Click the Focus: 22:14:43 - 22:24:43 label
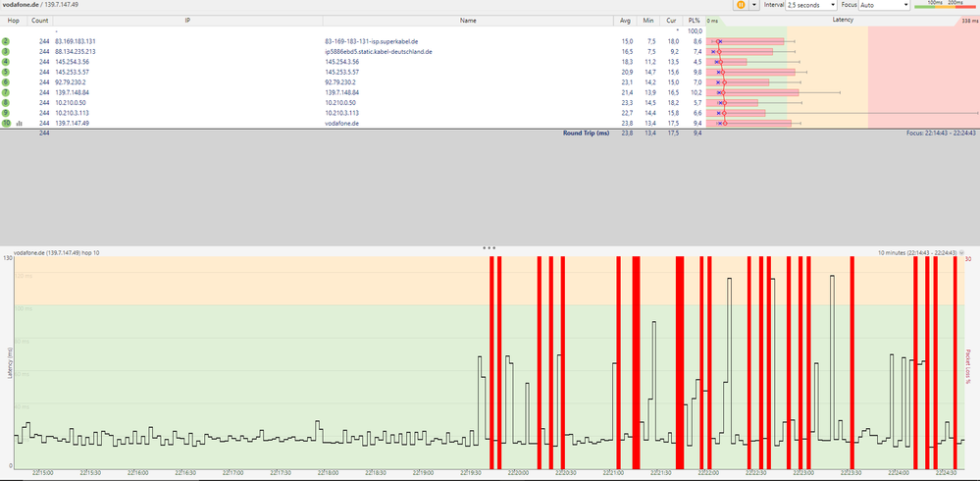980x481 pixels. (941, 134)
